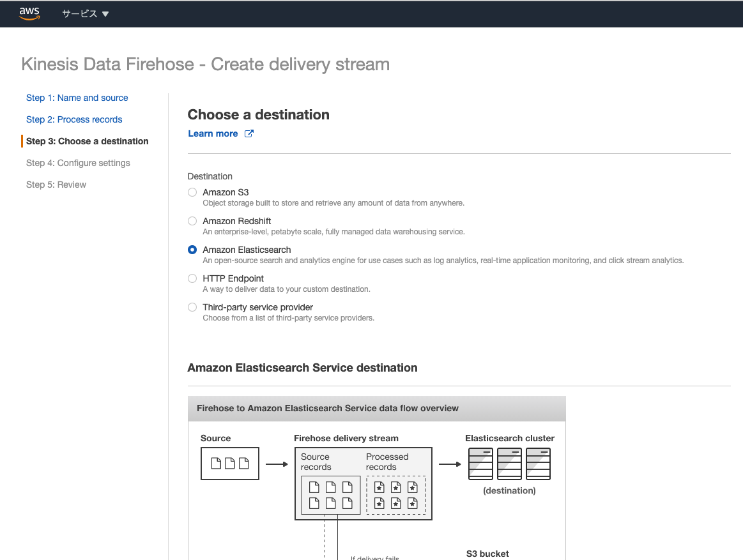743x560 pixels.
Task: Click the arrow from Source to Firehose
Action: coord(277,464)
